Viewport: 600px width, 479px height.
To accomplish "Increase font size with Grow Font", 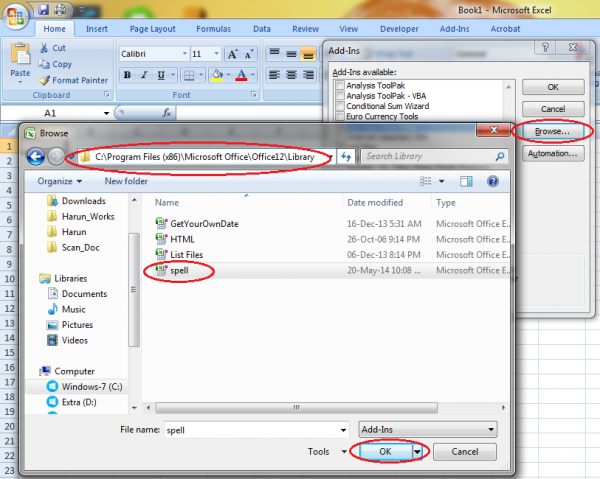I will click(x=233, y=54).
